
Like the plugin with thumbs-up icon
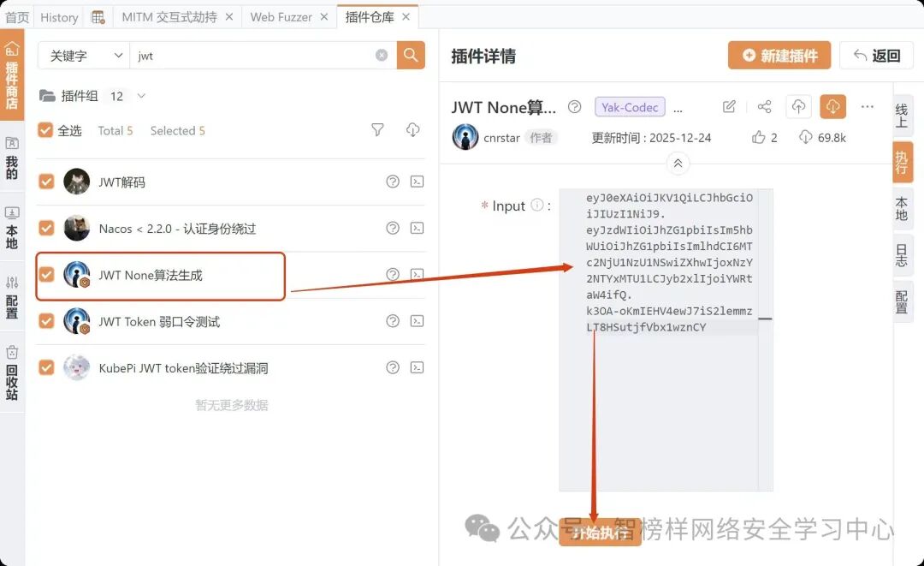[758, 137]
